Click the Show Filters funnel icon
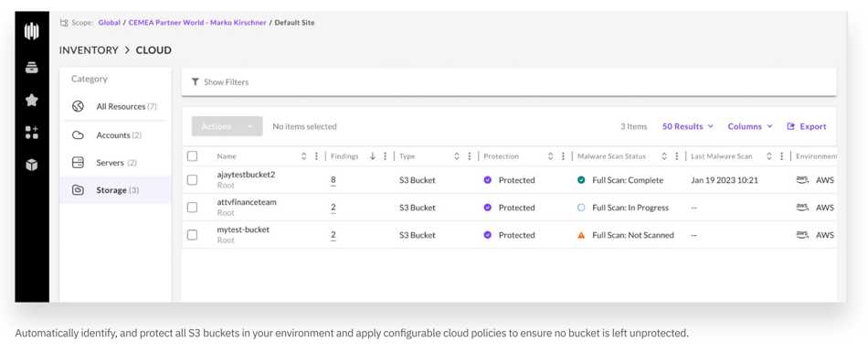Image resolution: width=868 pixels, height=352 pixels. (x=195, y=82)
